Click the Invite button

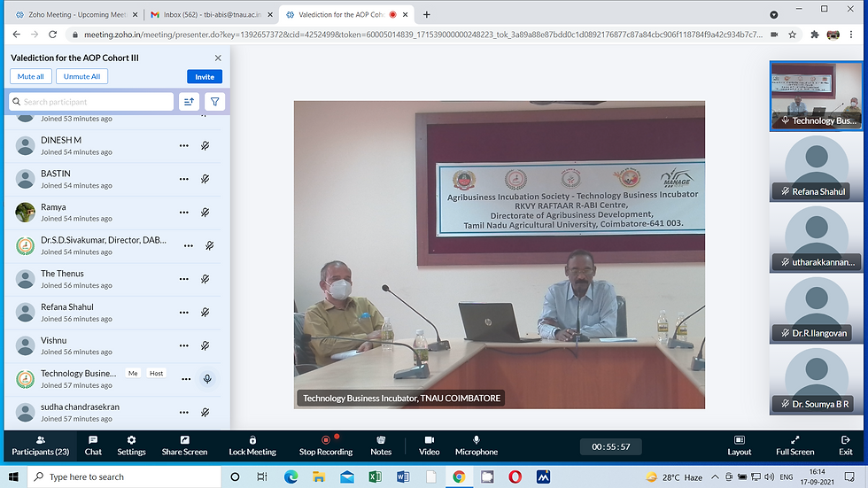(205, 77)
